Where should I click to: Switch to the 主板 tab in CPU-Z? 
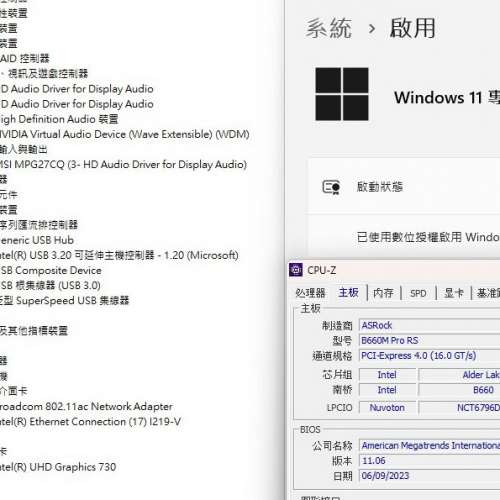[x=348, y=293]
